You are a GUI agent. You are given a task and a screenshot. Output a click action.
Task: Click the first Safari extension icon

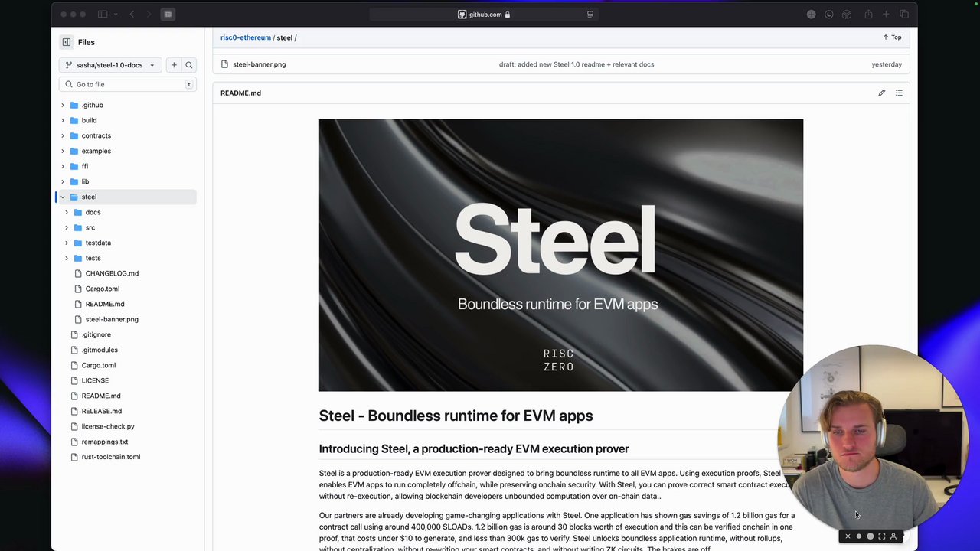(811, 14)
